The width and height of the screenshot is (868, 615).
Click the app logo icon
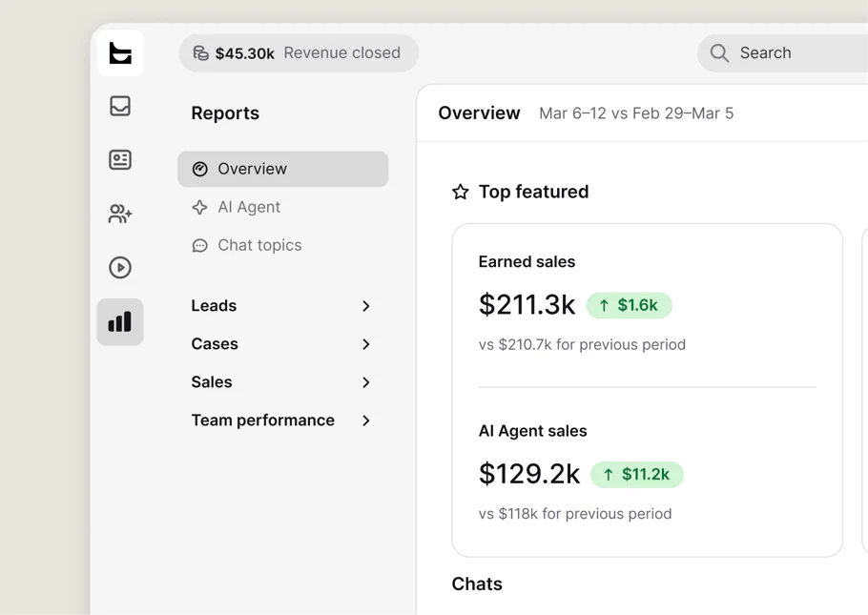point(120,53)
